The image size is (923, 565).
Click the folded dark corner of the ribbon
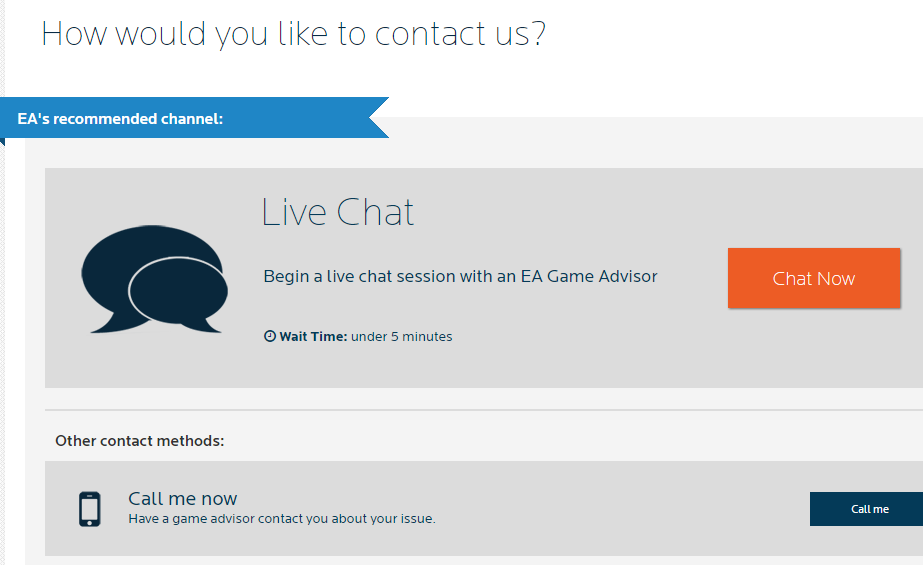click(x=3, y=141)
